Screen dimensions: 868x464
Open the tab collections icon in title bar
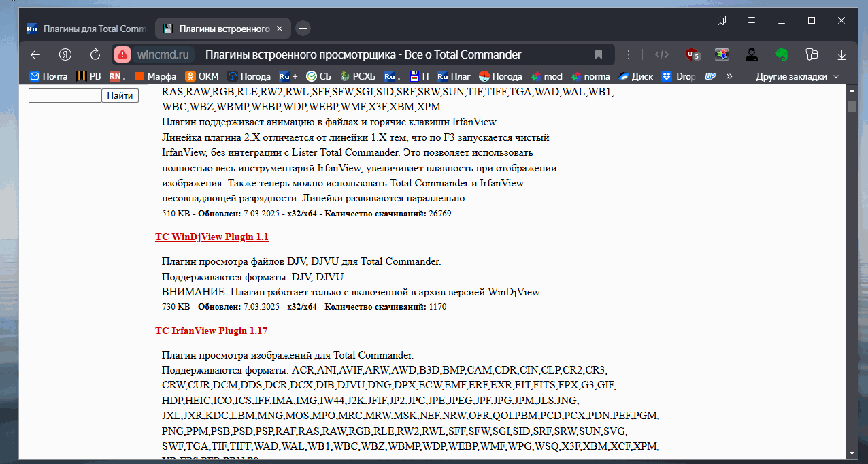pyautogui.click(x=722, y=20)
